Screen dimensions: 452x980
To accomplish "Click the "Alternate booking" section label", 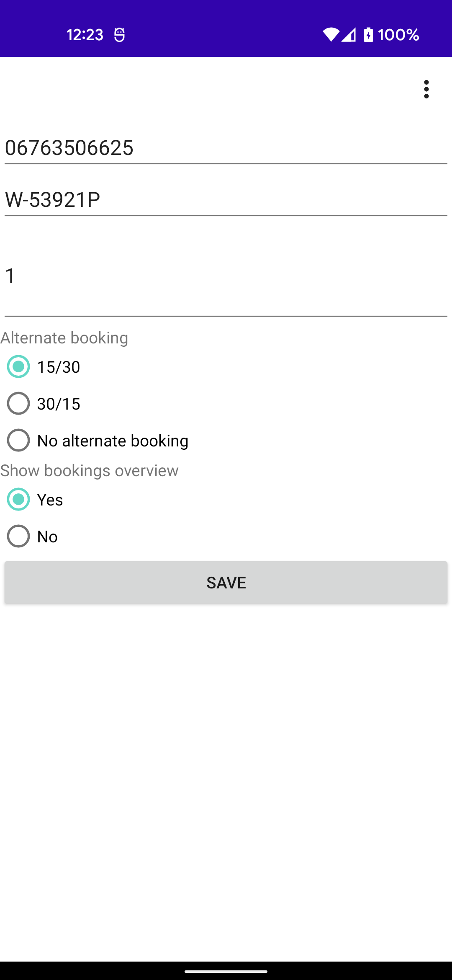I will pos(64,338).
